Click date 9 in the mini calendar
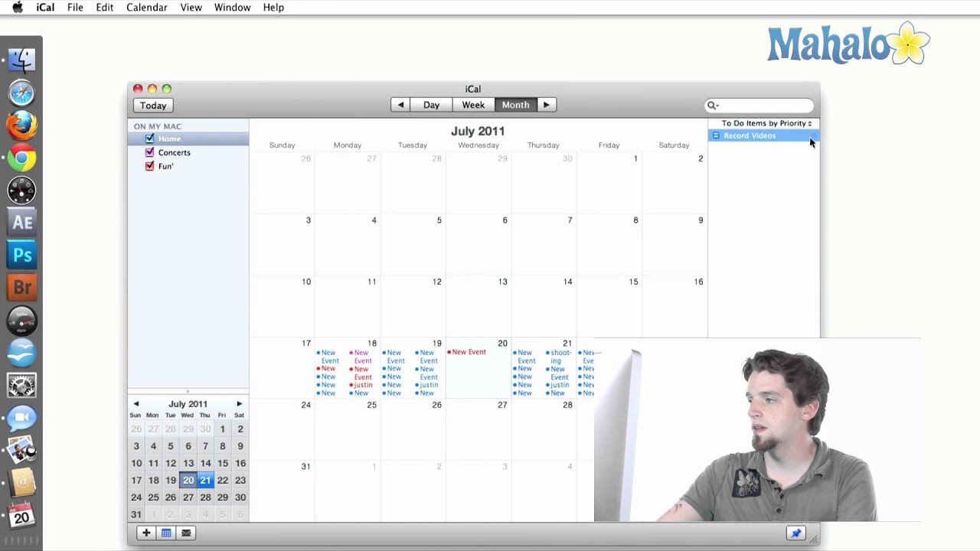The width and height of the screenshot is (980, 551). (x=240, y=446)
